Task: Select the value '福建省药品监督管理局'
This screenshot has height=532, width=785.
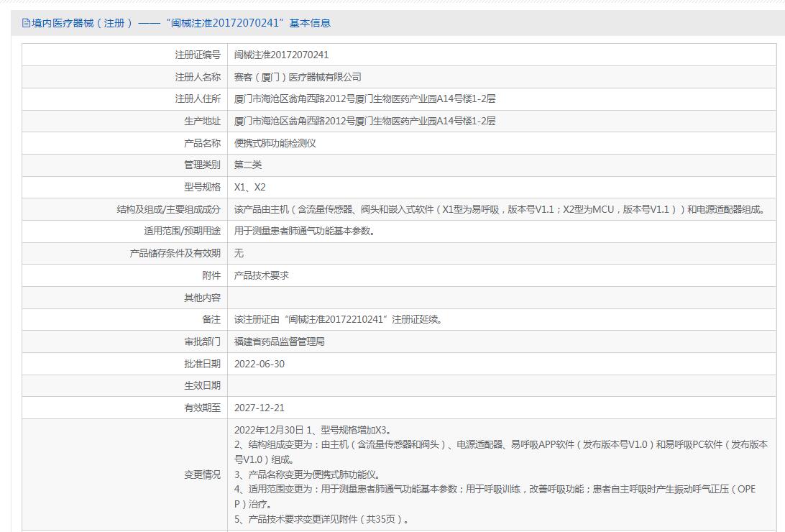Action: coord(280,341)
